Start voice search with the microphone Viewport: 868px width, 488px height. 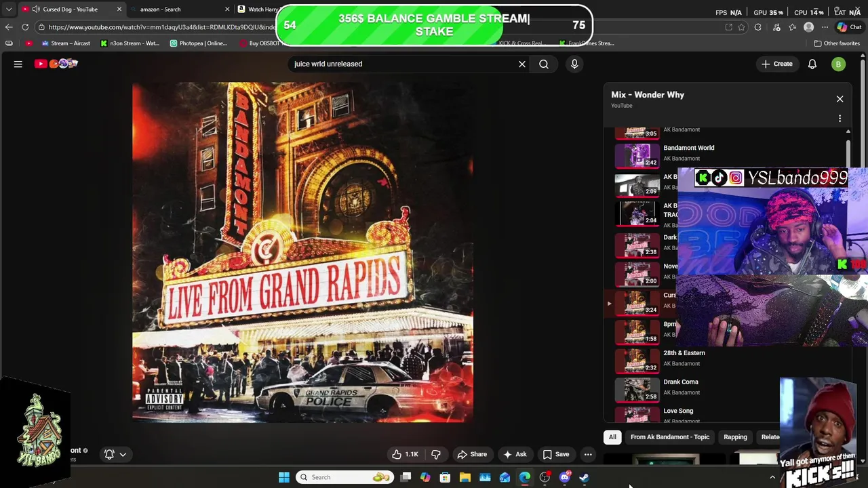pos(574,64)
